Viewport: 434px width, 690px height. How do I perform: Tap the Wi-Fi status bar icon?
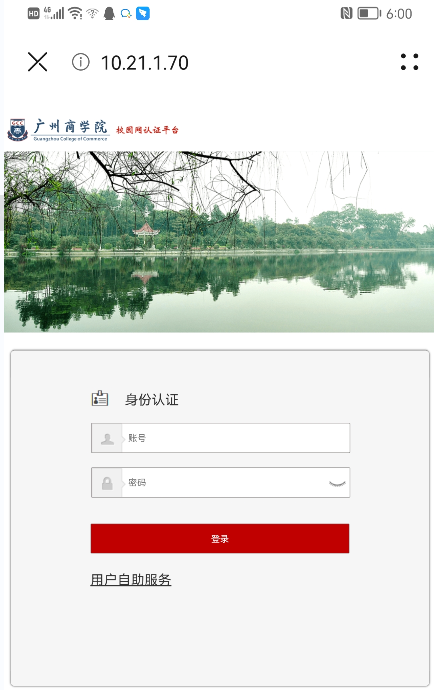click(x=76, y=13)
